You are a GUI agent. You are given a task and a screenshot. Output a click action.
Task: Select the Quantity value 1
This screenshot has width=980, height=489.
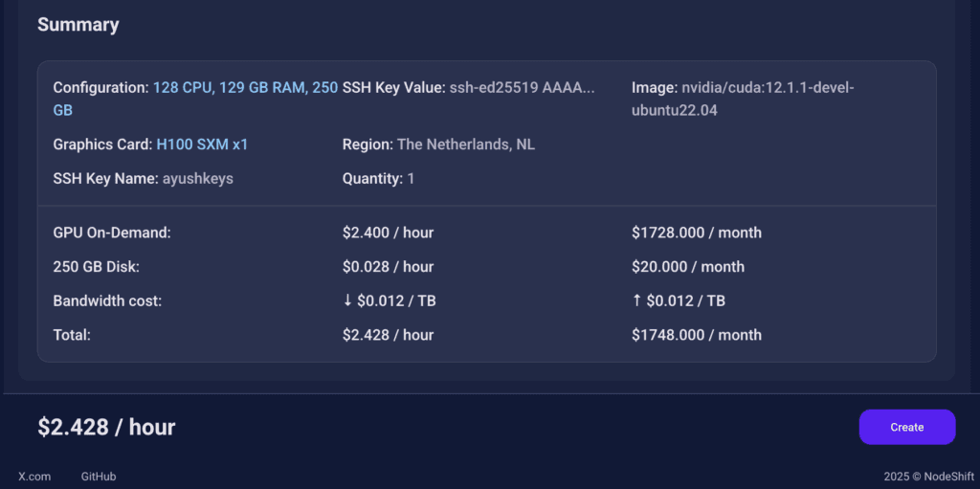click(x=411, y=179)
